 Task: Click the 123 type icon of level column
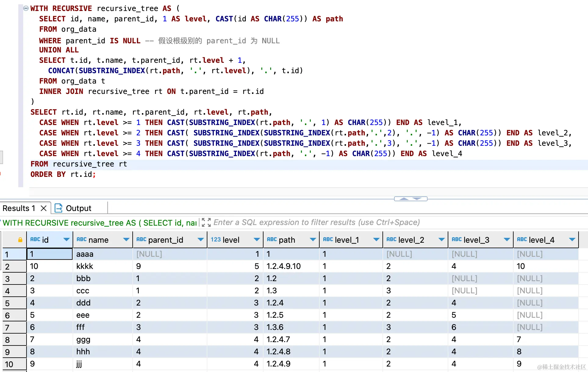click(x=216, y=240)
